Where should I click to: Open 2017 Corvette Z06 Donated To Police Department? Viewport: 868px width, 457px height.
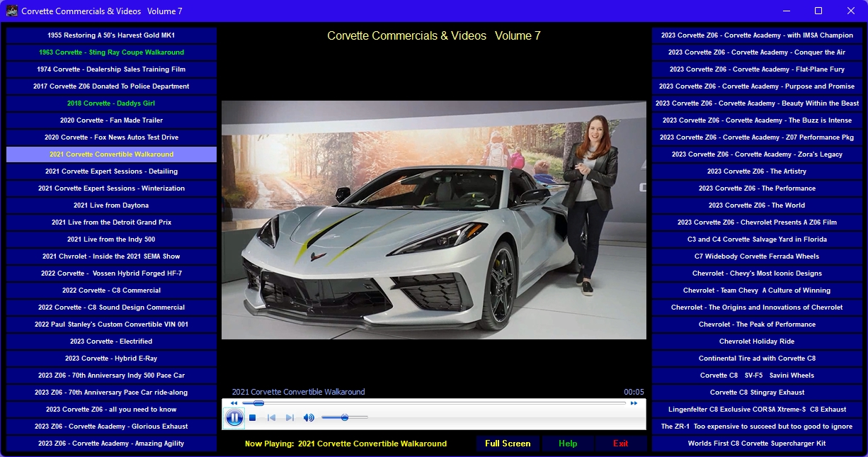(x=111, y=86)
